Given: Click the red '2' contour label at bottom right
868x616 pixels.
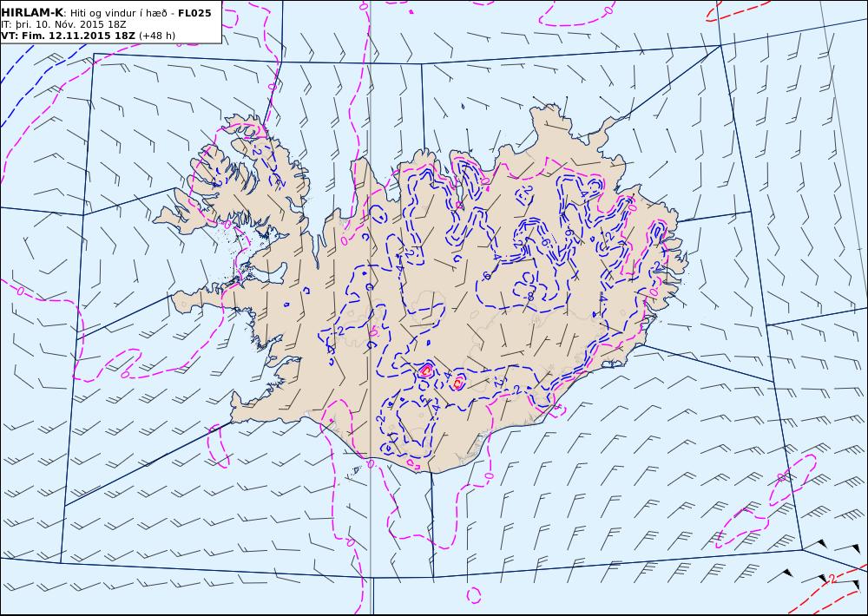Looking at the screenshot, I should tap(832, 579).
